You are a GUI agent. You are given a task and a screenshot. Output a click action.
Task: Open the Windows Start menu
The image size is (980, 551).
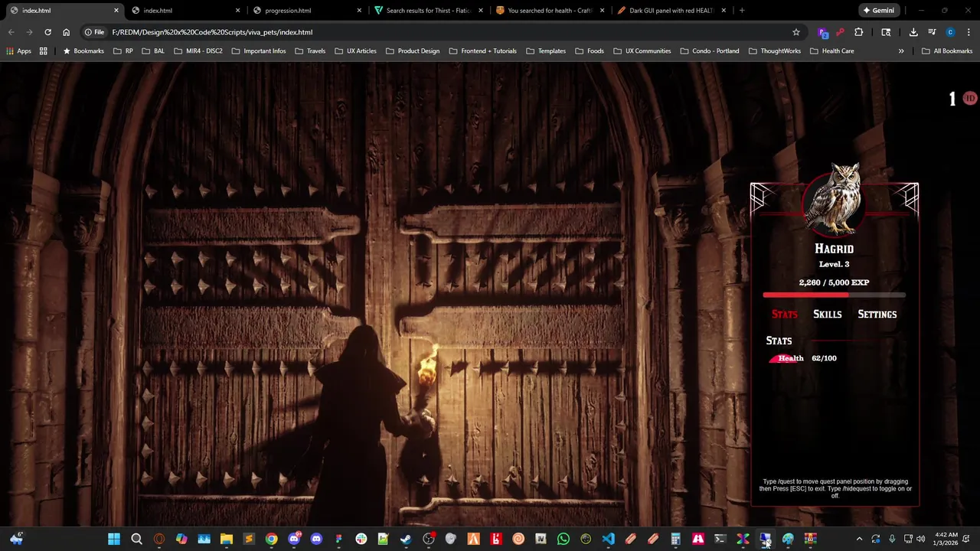114,539
